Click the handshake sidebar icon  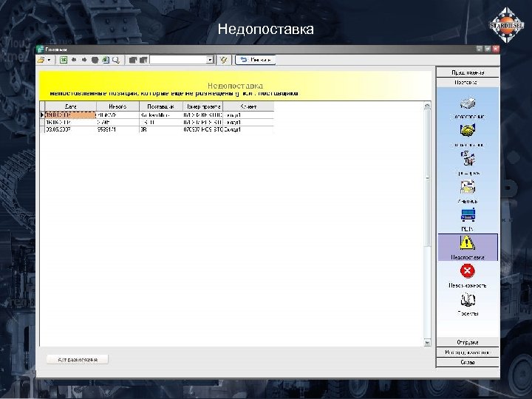tap(468, 131)
